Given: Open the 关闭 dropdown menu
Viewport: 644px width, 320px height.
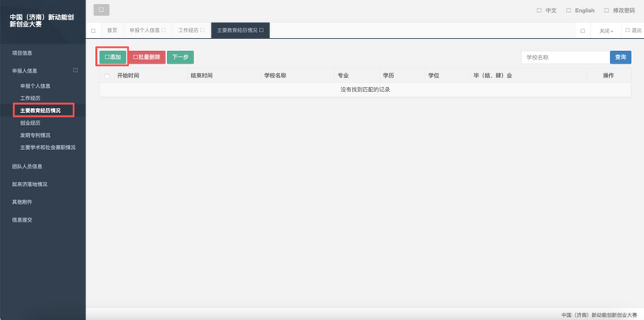Looking at the screenshot, I should 606,31.
